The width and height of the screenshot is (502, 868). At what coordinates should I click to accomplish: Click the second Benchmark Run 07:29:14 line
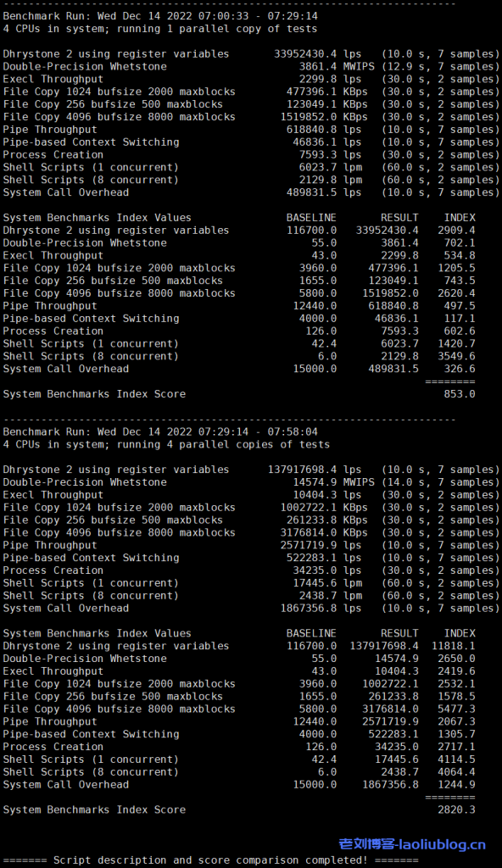pyautogui.click(x=160, y=431)
